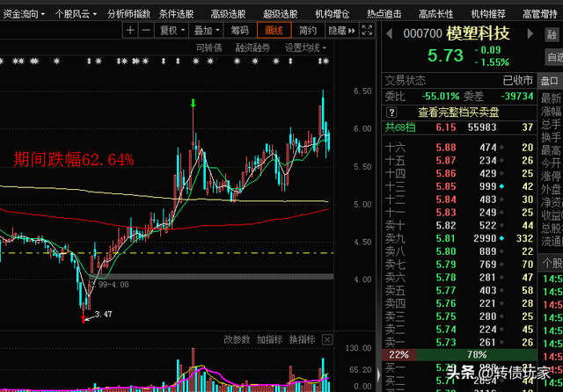Click the 融 margin trading badge
563x392 pixels.
coord(552,34)
